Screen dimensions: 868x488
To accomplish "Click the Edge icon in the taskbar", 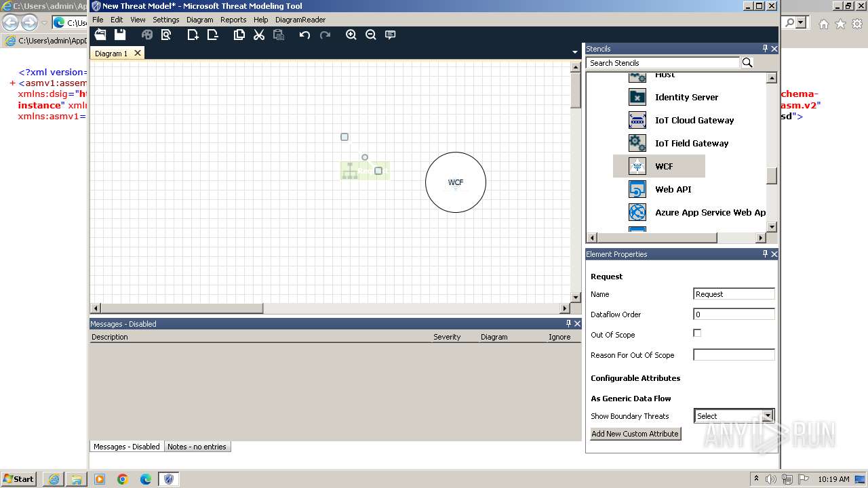I will pos(146,479).
